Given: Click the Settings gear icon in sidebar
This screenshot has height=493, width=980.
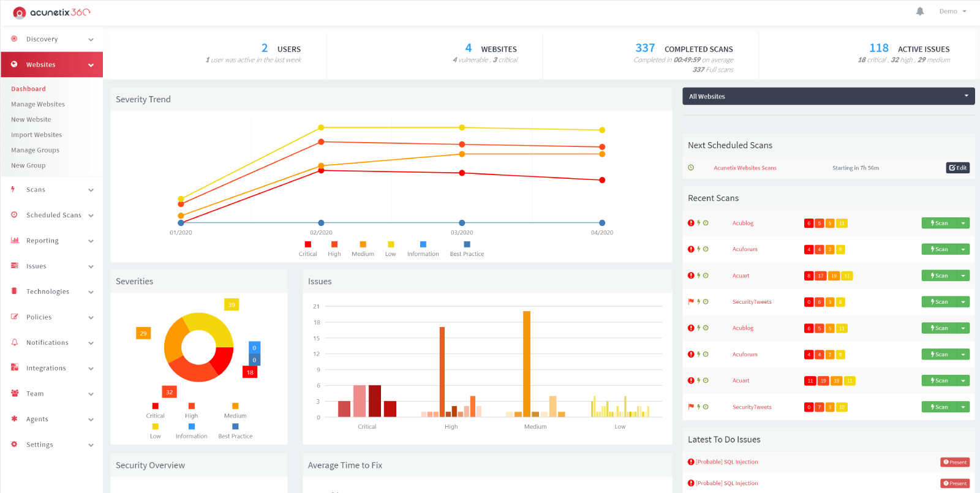Looking at the screenshot, I should (x=14, y=444).
